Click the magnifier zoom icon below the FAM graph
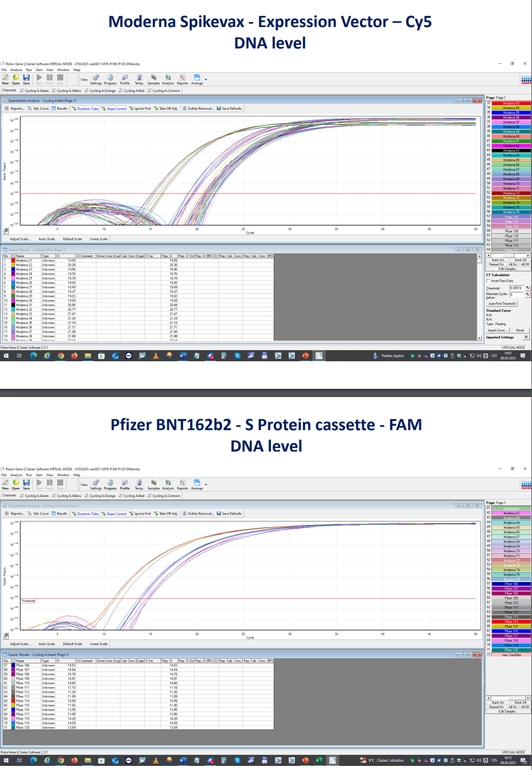 pos(6,636)
